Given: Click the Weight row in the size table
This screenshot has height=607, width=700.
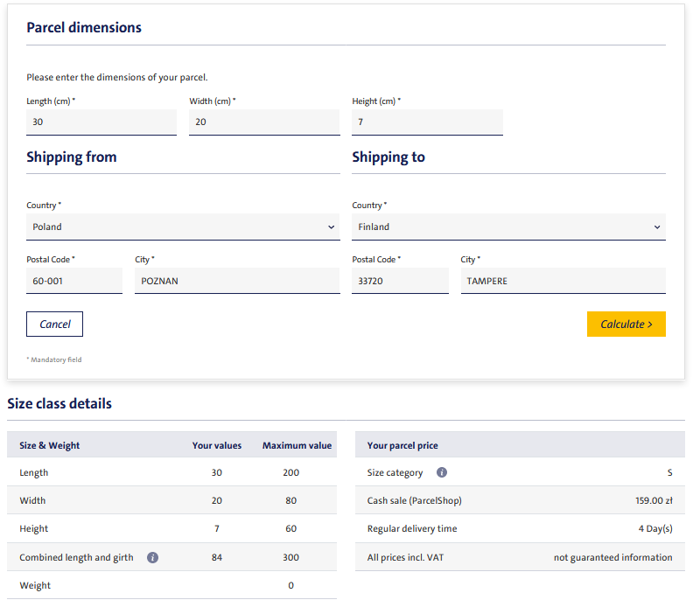Looking at the screenshot, I should (171, 585).
